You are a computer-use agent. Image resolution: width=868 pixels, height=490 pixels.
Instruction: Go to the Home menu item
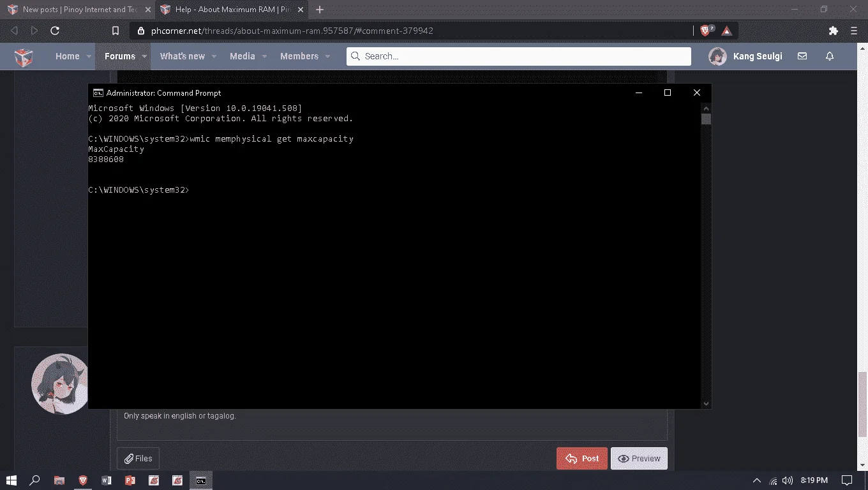67,56
